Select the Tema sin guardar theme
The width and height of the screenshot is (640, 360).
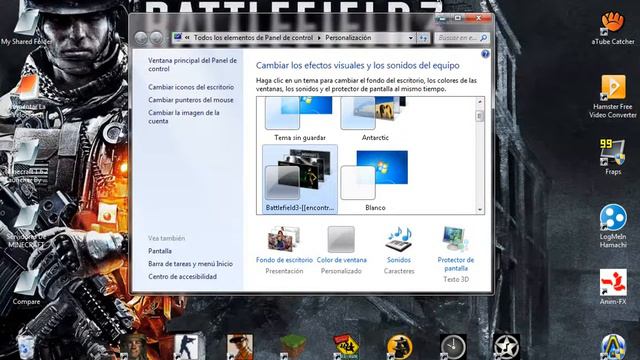[x=300, y=119]
